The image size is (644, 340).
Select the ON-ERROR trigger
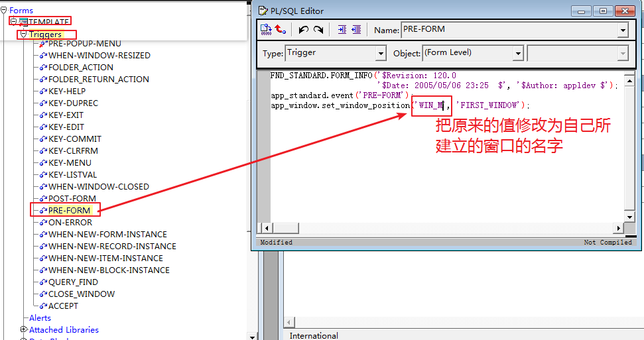(70, 222)
